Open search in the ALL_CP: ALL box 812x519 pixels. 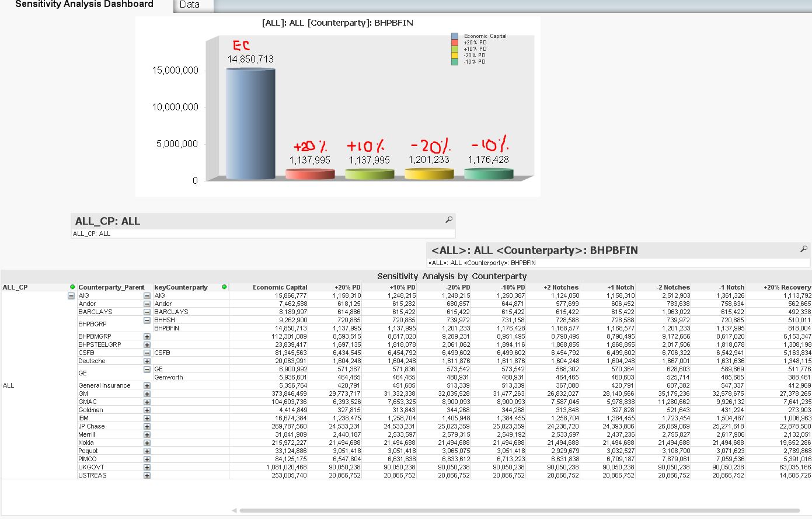(x=449, y=220)
